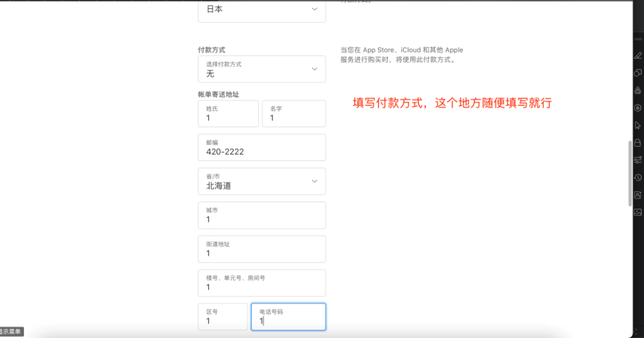Click the 电话号码 input field

[x=289, y=317]
